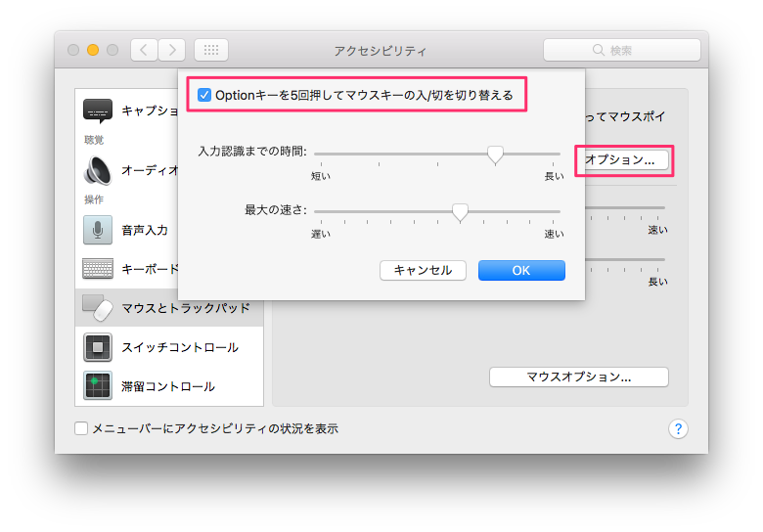Click the 最大の速さ label
Screen dimensions: 763x532
coord(276,210)
